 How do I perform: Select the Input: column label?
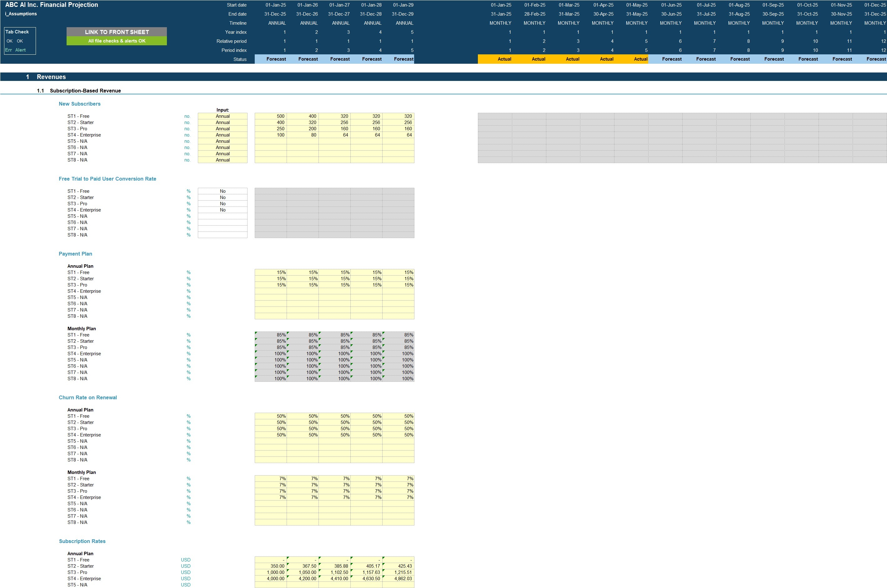coord(223,110)
